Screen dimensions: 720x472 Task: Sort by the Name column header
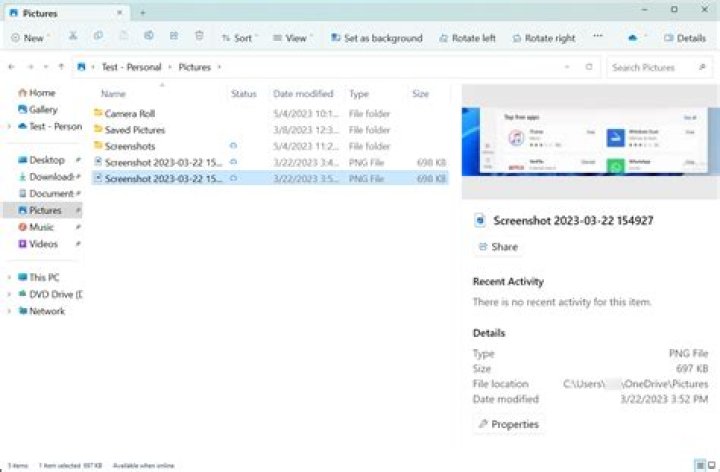click(113, 94)
